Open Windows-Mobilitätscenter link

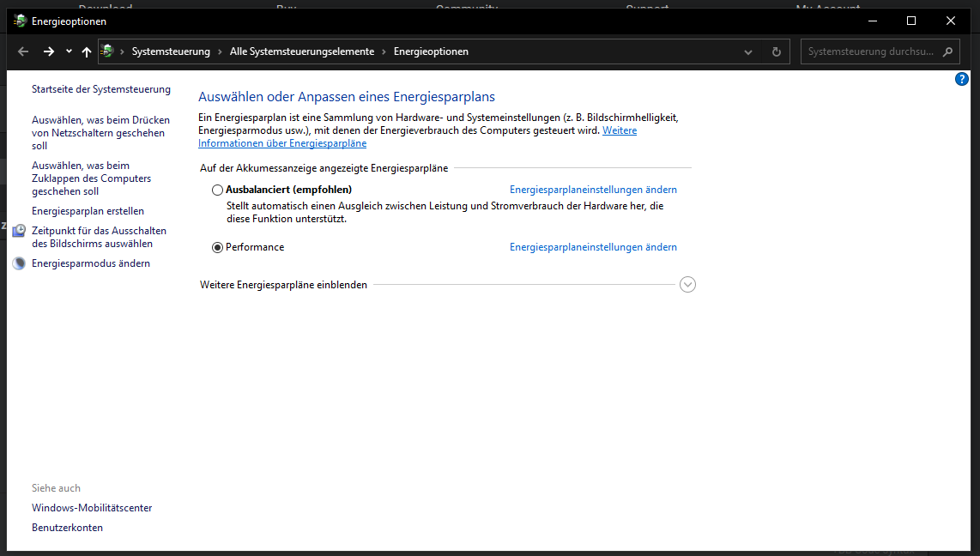92,508
